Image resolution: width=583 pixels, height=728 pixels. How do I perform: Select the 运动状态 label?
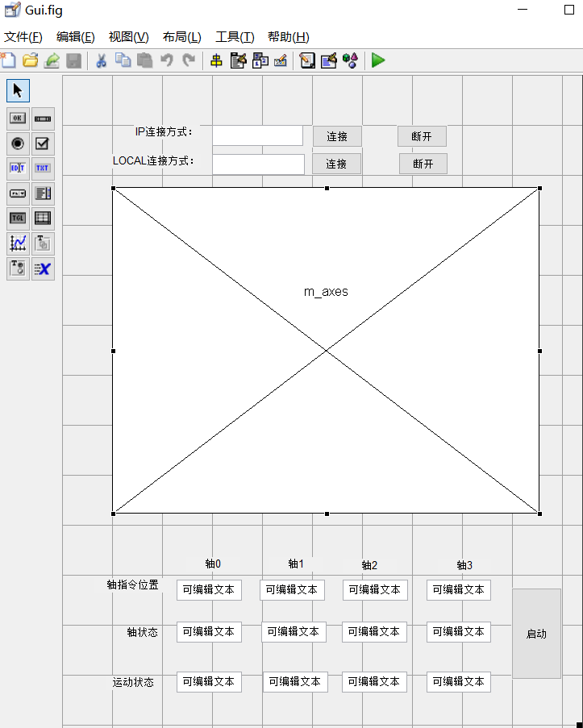(x=133, y=683)
